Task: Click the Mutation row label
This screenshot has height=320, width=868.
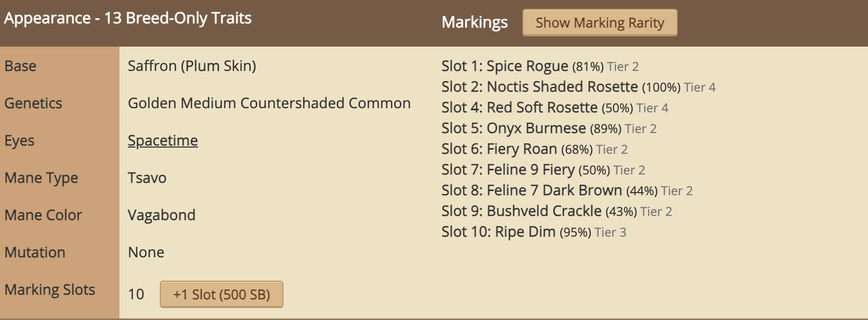Action: (x=35, y=253)
